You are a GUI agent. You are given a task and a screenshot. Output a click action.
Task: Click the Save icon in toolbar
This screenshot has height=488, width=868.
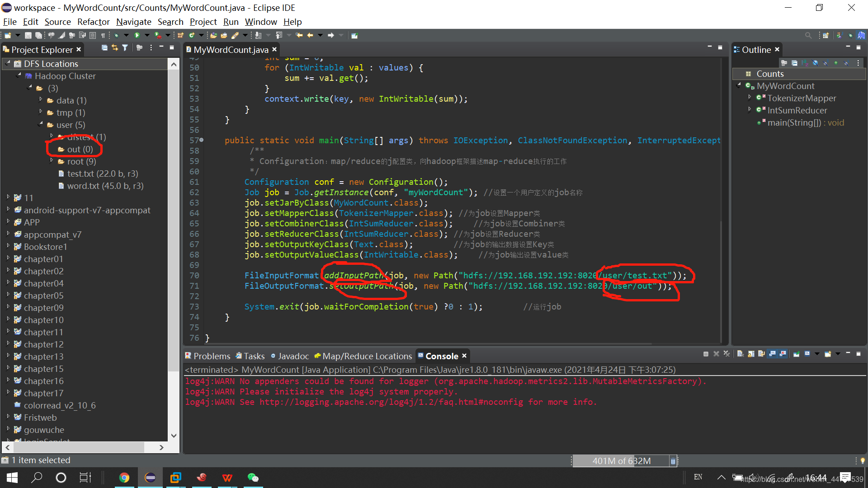click(x=28, y=35)
